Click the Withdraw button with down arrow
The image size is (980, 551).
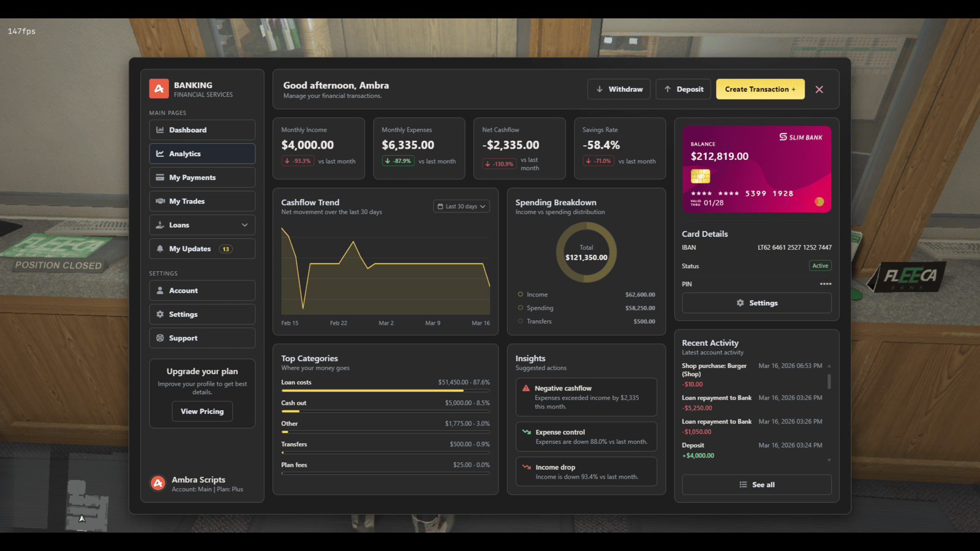619,89
